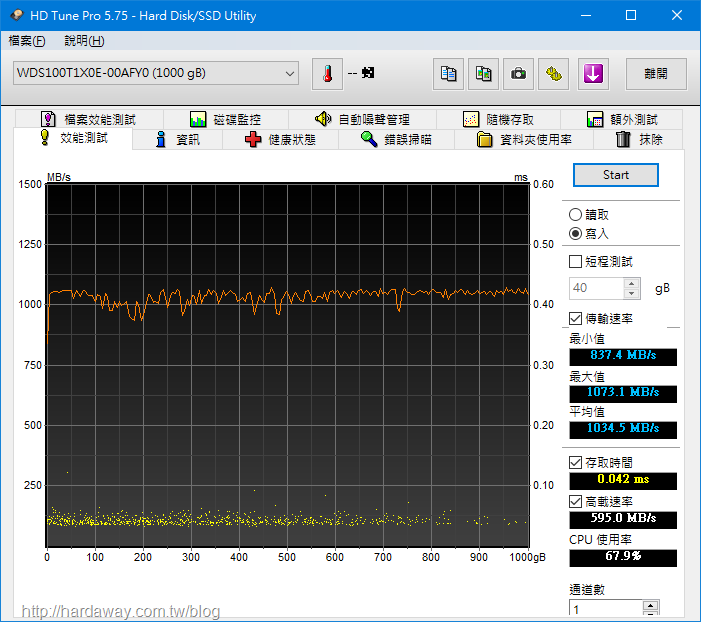The width and height of the screenshot is (701, 622).
Task: Click the purple download arrow icon
Action: pos(593,74)
